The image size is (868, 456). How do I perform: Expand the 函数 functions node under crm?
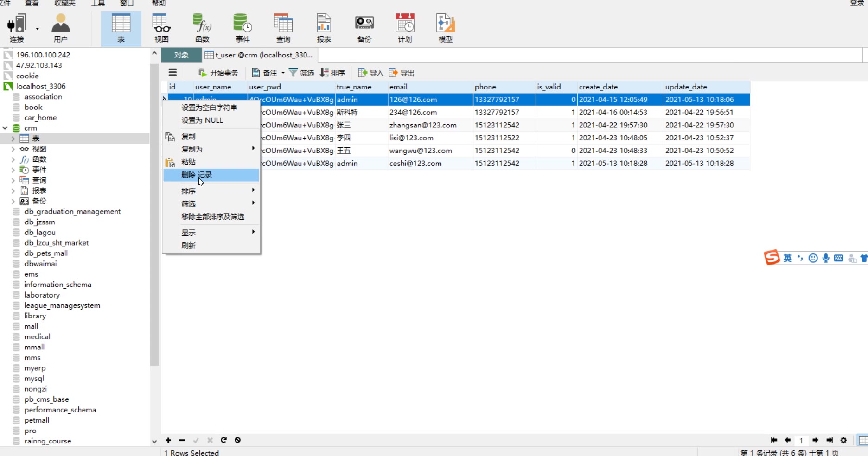[x=13, y=159]
